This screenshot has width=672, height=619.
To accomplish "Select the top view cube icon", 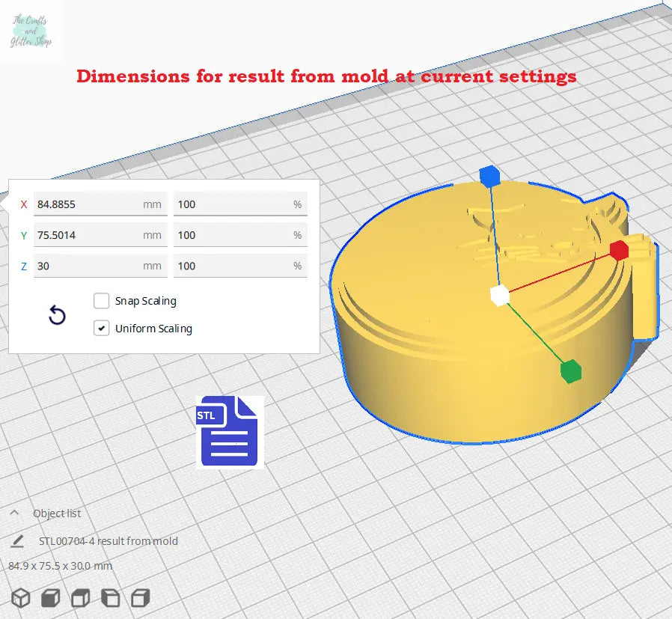I will coord(80,597).
